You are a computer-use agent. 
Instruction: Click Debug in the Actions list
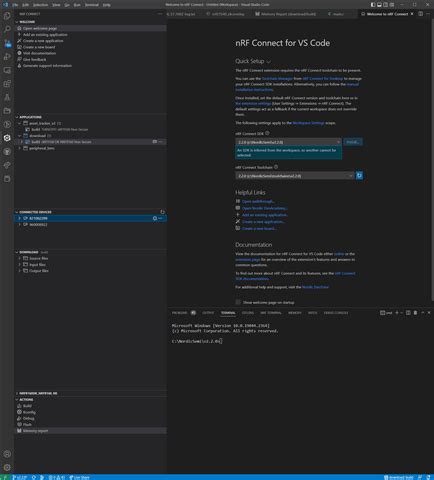click(x=29, y=418)
